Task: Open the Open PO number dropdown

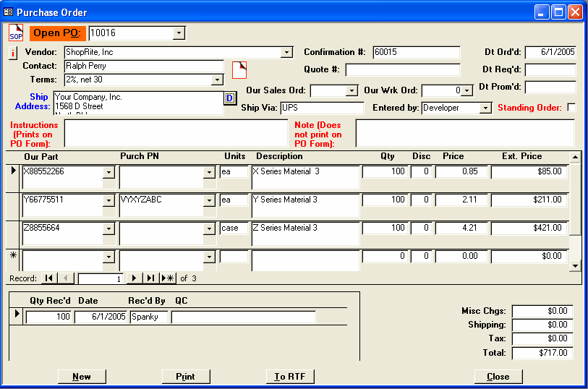Action: coord(179,33)
